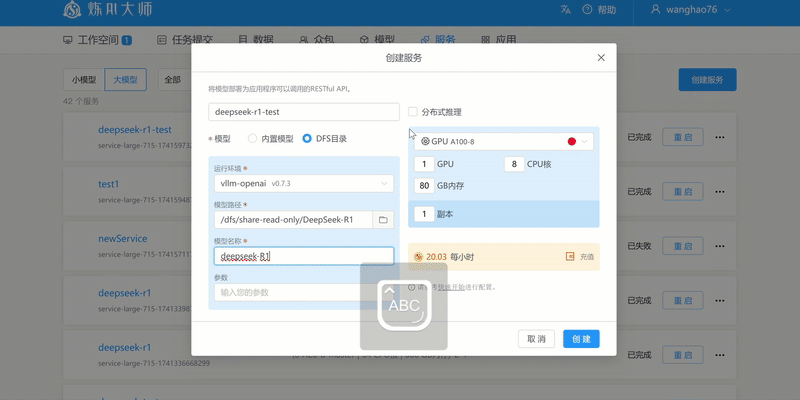800x400 pixels.
Task: Open the wanghao76 user menu
Action: tap(691, 10)
